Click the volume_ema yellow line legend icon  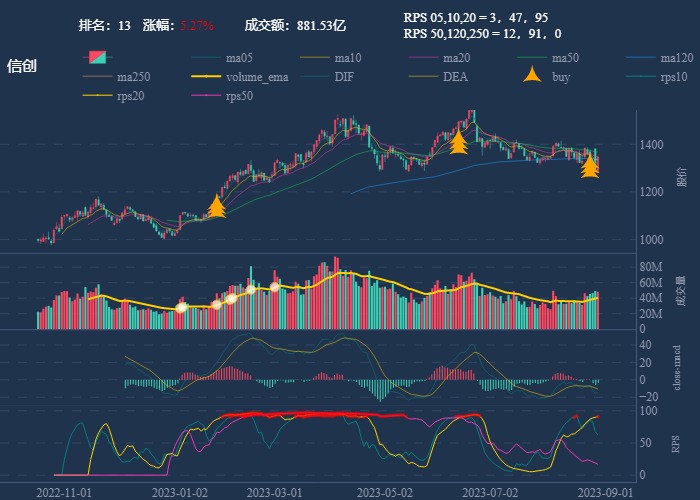pyautogui.click(x=205, y=77)
